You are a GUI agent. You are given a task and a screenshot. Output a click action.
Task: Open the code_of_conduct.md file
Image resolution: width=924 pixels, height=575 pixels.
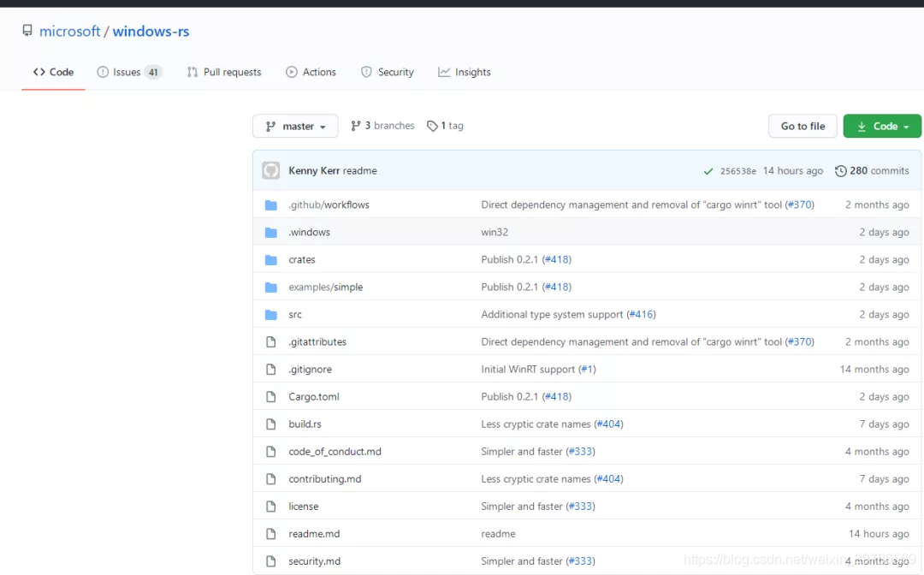(x=335, y=451)
